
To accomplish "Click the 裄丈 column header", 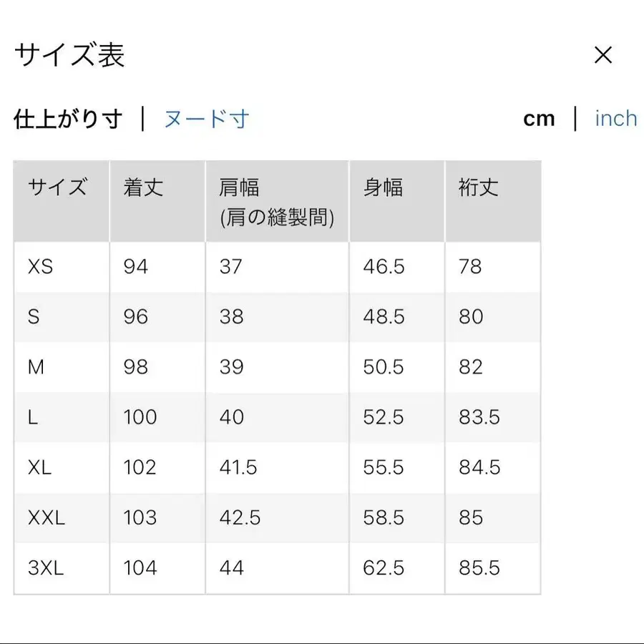I will tap(476, 187).
